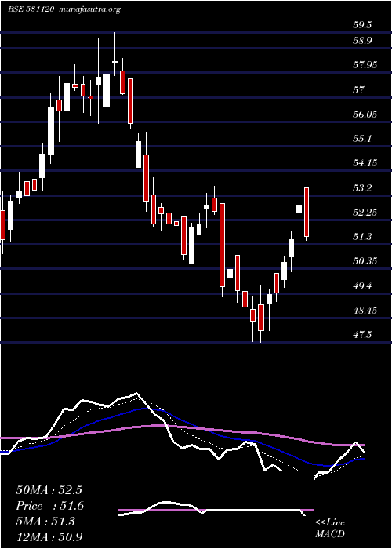Click the 50MA : 52.5 readout
The height and width of the screenshot is (549, 392).
(x=49, y=489)
